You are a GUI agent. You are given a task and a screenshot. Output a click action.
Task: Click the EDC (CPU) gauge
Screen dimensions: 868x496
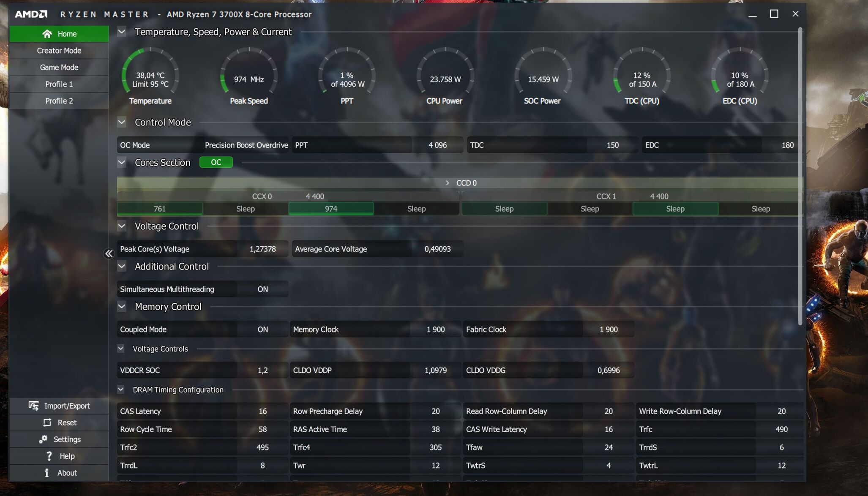pos(740,71)
